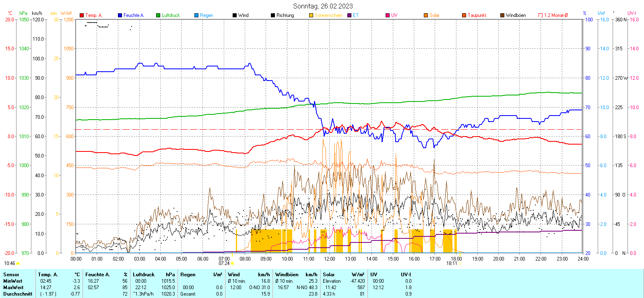Click the Solar legend orange swatch
The image size is (644, 298).
426,15
